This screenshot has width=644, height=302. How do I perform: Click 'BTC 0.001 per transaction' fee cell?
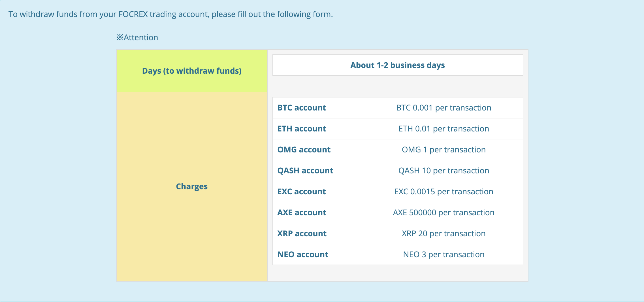pos(443,108)
